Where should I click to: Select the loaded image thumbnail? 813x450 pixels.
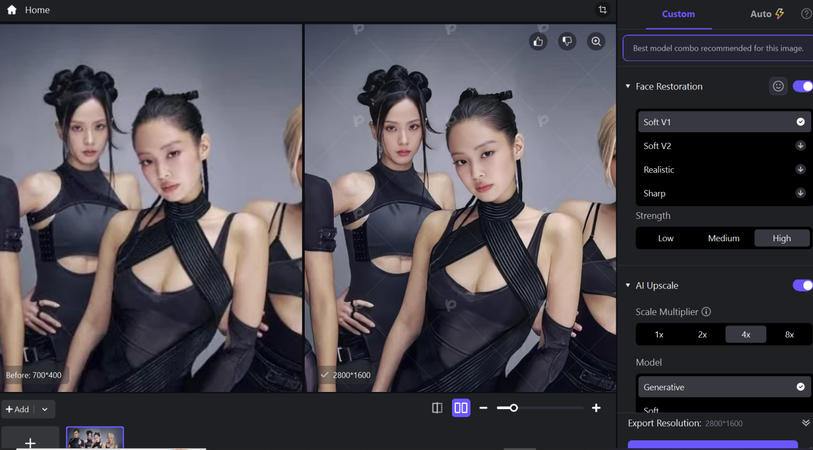coord(95,438)
